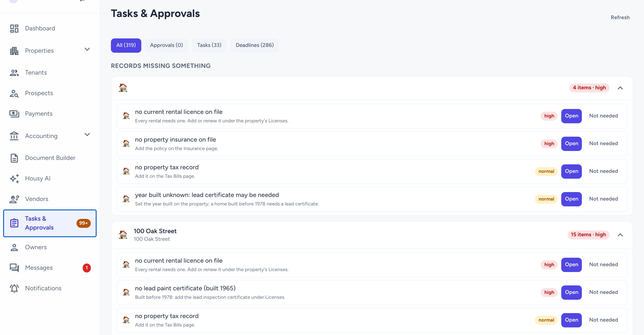Mark year built unknown item Not needed
The width and height of the screenshot is (644, 335).
click(x=603, y=199)
